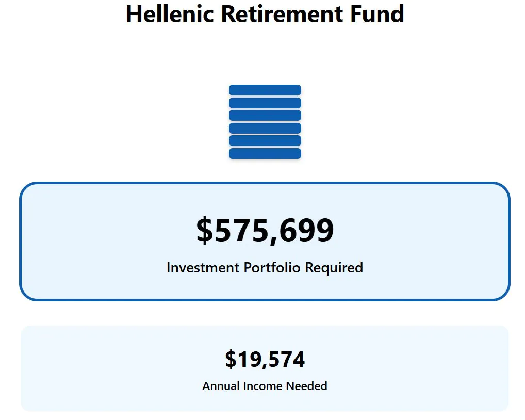The image size is (525, 420).
Task: Click the second bar from bottom in stack
Action: pyautogui.click(x=265, y=141)
